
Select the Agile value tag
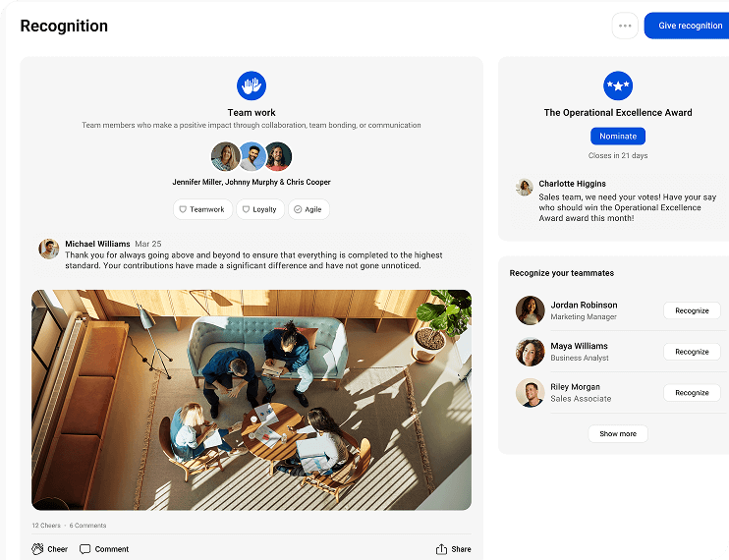(308, 209)
